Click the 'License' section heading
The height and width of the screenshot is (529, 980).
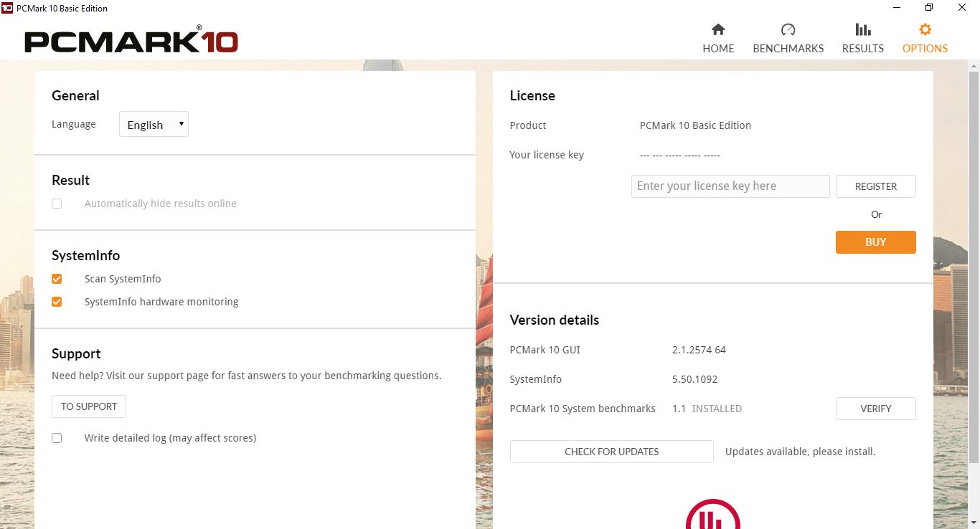tap(532, 95)
